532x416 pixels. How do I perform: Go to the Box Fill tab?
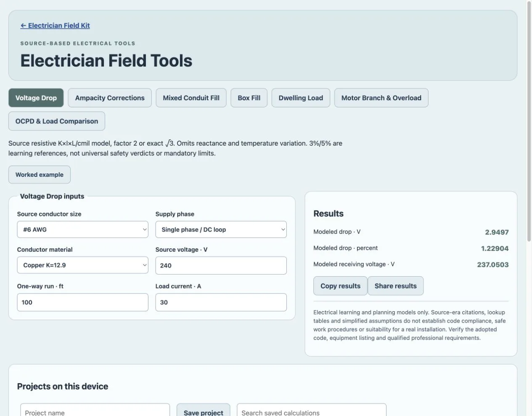point(249,98)
